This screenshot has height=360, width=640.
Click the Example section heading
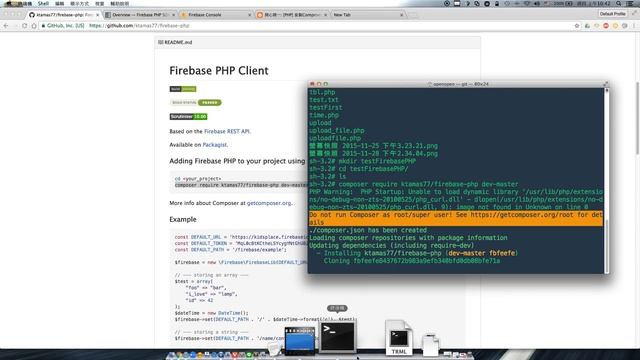tap(183, 219)
